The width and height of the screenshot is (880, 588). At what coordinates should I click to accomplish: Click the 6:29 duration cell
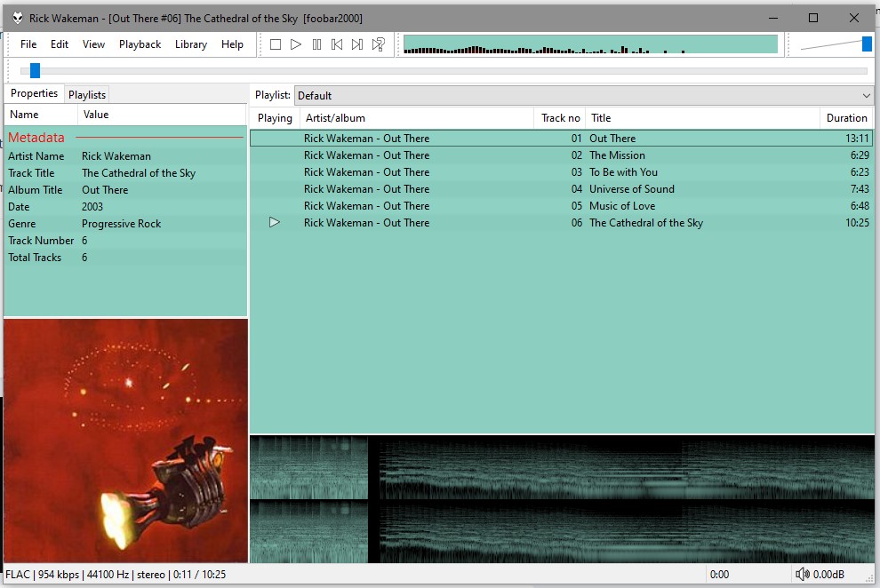[x=860, y=155]
